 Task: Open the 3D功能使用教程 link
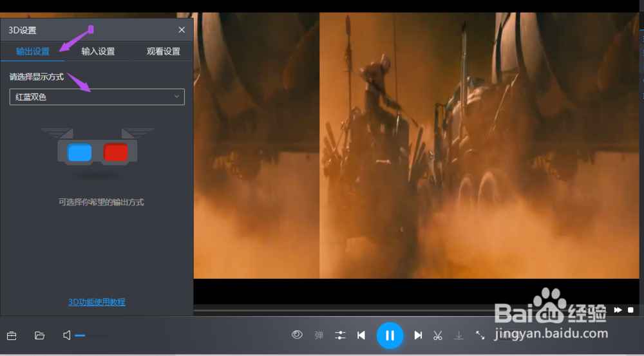pos(97,302)
